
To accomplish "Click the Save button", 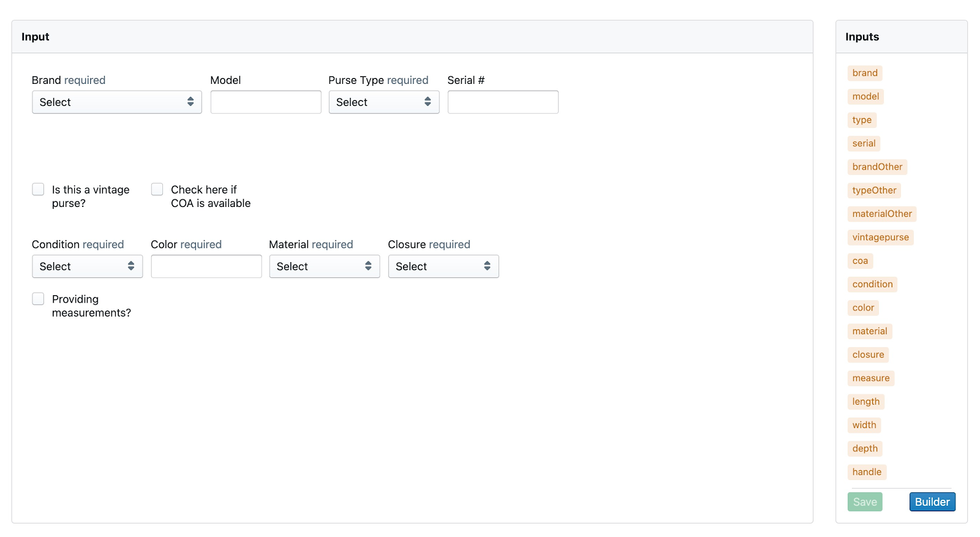I will (864, 502).
